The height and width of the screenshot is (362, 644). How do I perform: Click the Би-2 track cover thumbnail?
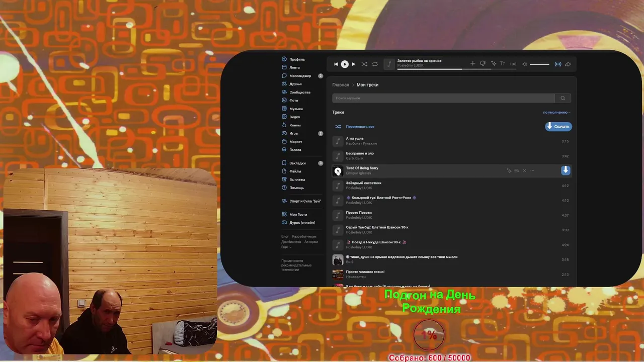pos(338,260)
